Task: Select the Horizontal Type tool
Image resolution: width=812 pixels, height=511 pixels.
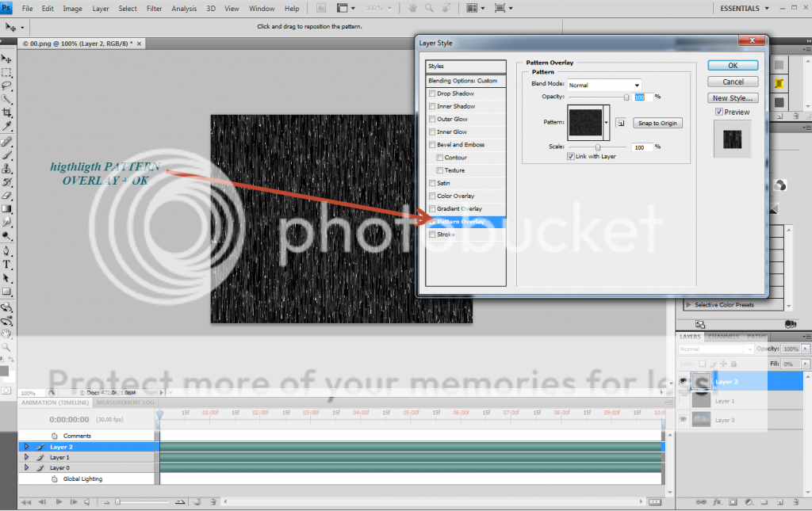Action: tap(6, 264)
